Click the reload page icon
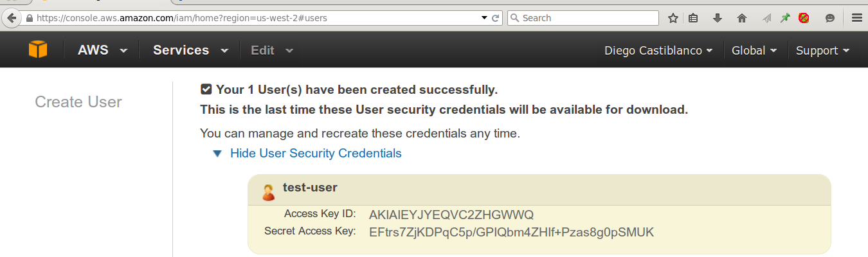Screen dimensions: 868x257 [496, 18]
